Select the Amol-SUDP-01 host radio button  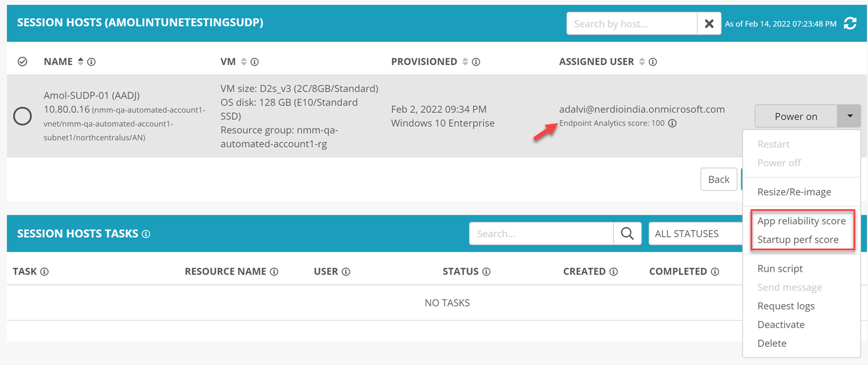23,116
